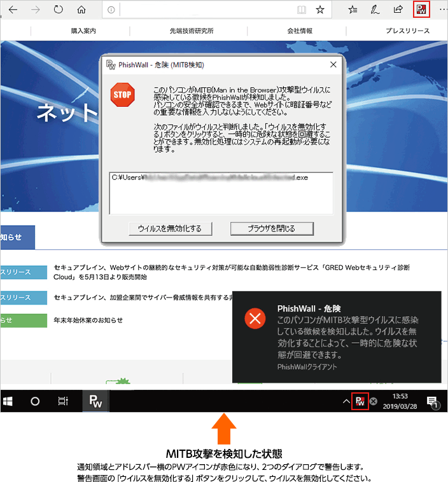The height and width of the screenshot is (482, 448).
Task: Open reading view book icon
Action: 302,10
